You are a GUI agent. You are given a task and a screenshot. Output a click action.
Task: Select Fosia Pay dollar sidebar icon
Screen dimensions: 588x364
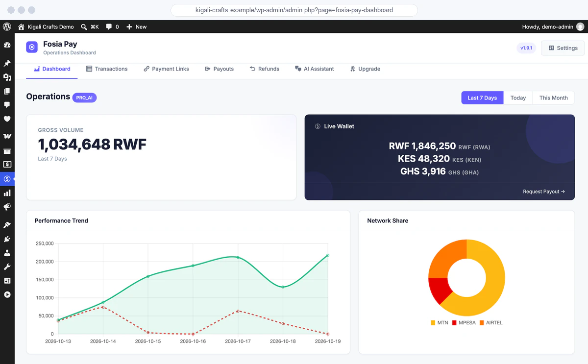[7, 179]
